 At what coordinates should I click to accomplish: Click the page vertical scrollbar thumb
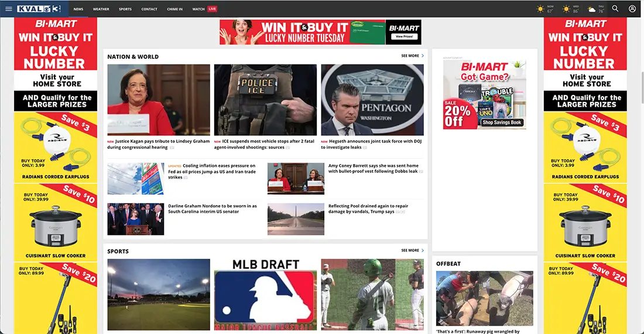point(642,87)
